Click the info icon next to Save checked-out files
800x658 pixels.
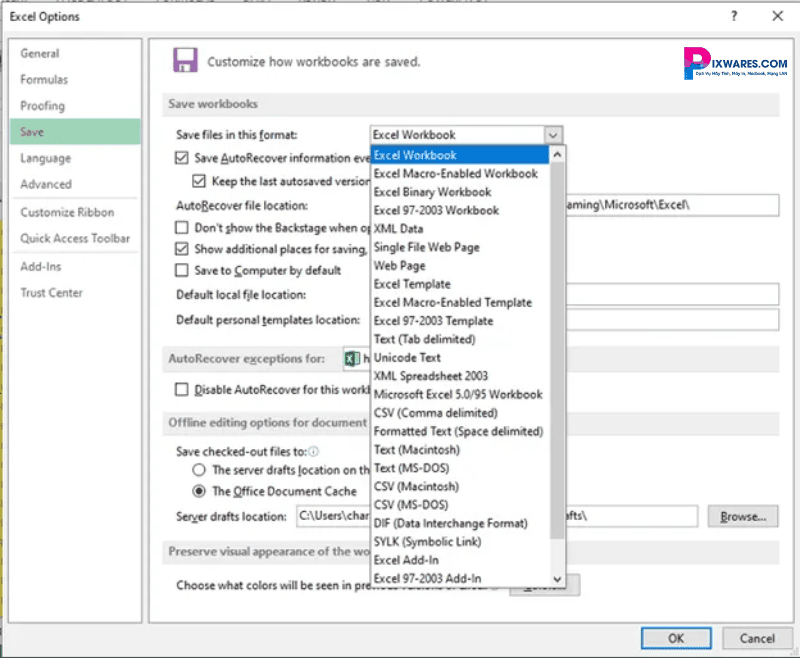[x=314, y=452]
